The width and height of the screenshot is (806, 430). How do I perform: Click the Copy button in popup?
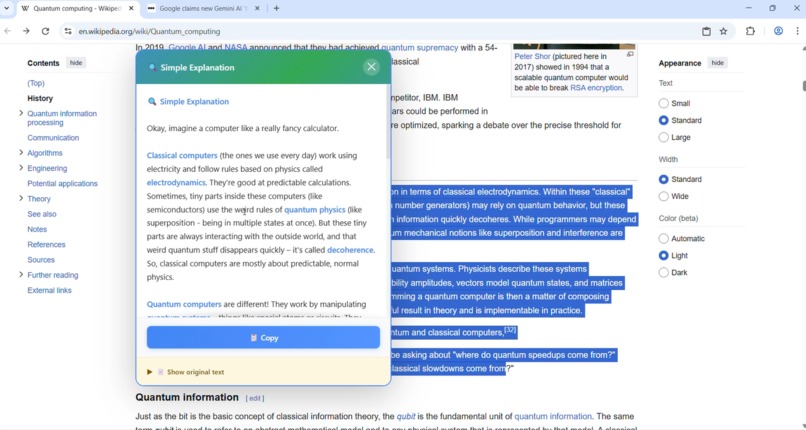pyautogui.click(x=263, y=338)
